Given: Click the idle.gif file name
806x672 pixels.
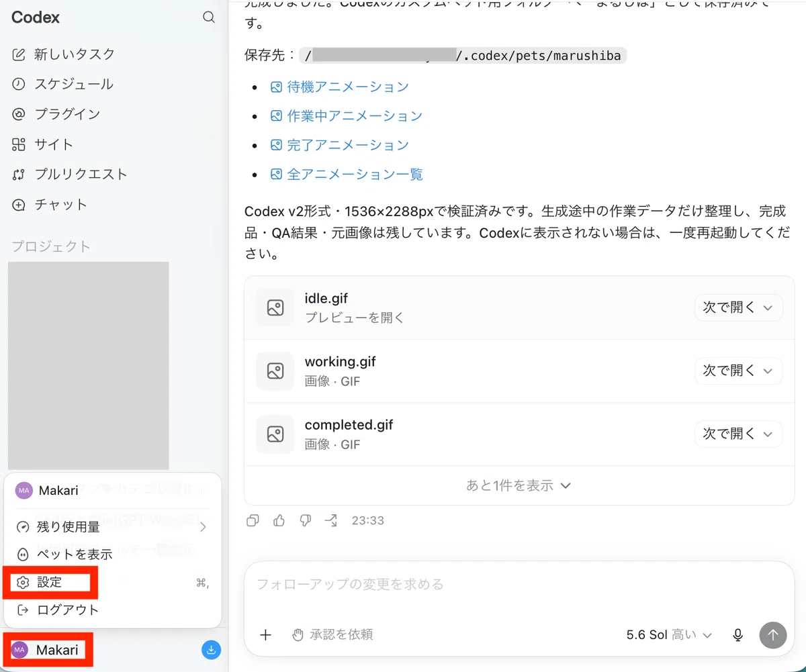Looking at the screenshot, I should coord(326,299).
